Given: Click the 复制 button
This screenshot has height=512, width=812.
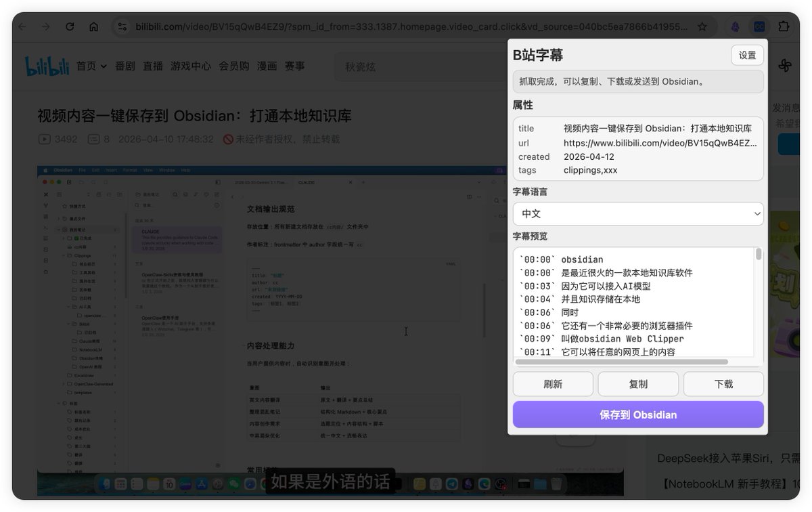Looking at the screenshot, I should 638,384.
